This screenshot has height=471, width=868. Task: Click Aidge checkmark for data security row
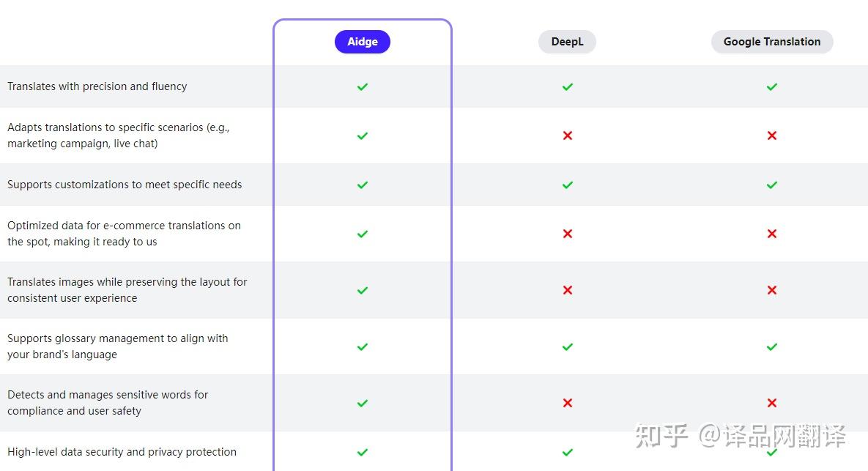point(363,452)
